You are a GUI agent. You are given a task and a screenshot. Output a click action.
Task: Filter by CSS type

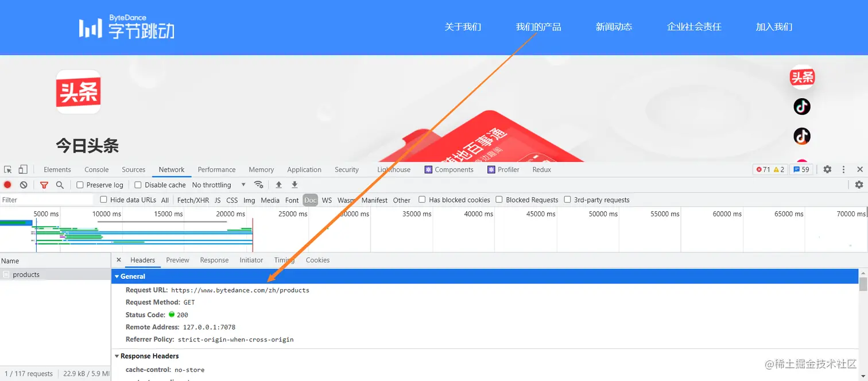[x=232, y=200]
